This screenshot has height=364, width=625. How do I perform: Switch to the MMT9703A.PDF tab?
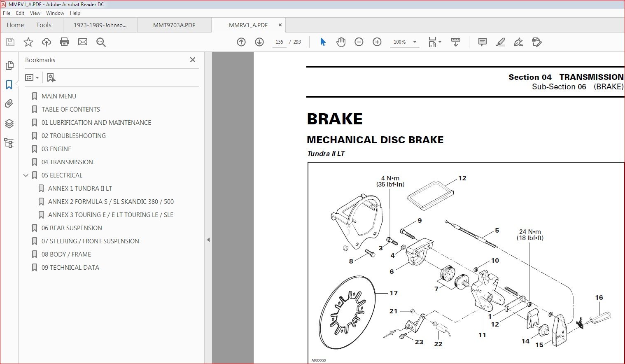tap(174, 25)
